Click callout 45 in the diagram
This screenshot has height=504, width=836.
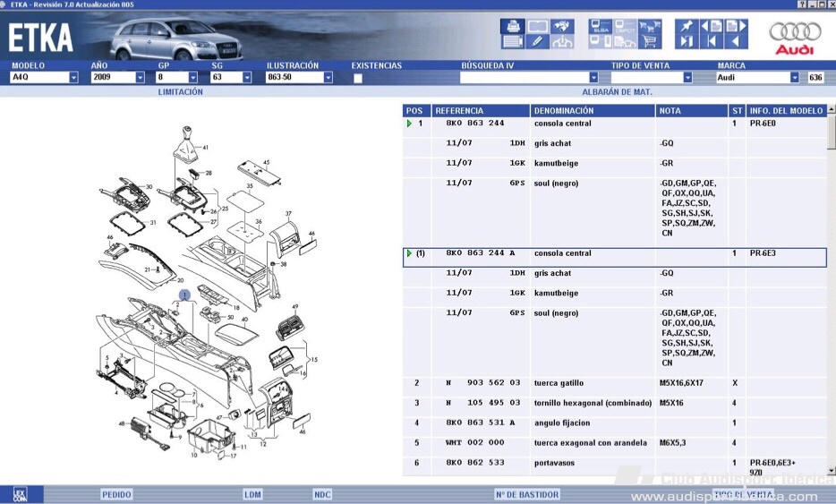(266, 162)
